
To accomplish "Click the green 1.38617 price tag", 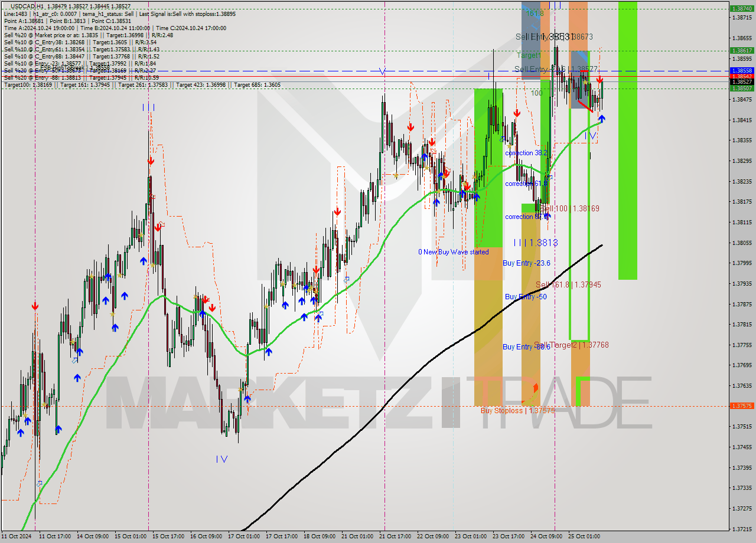I will [x=741, y=50].
